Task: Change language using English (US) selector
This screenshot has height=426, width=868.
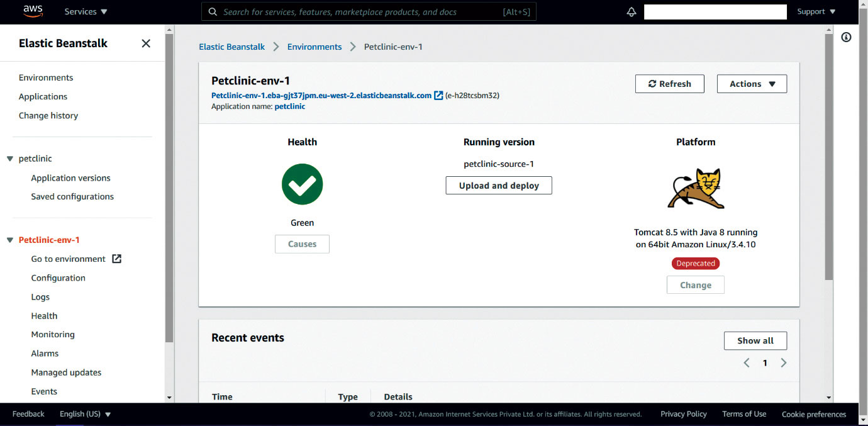Action: (85, 414)
